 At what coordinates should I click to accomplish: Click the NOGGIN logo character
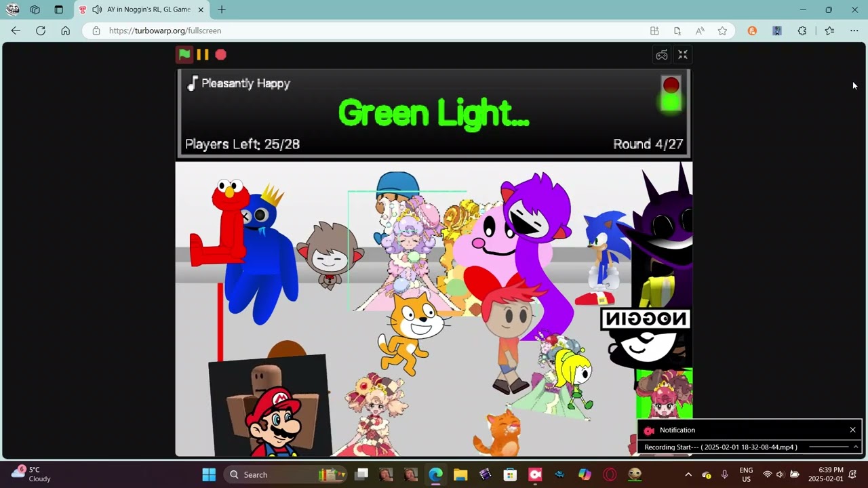point(646,339)
